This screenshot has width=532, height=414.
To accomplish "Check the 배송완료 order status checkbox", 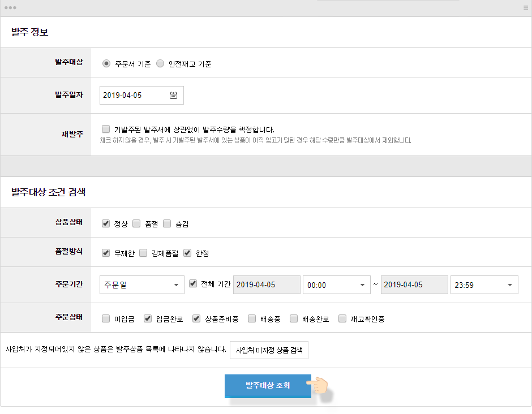I will coord(294,318).
